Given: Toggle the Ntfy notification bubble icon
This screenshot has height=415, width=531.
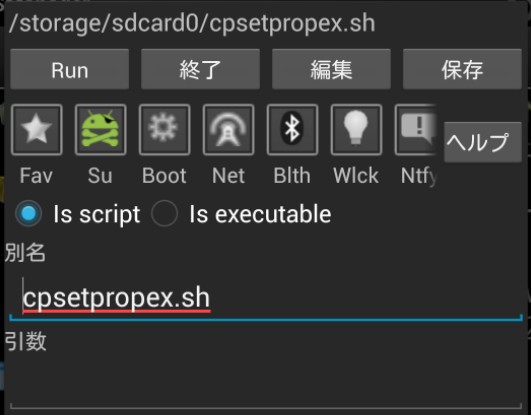Looking at the screenshot, I should [416, 129].
